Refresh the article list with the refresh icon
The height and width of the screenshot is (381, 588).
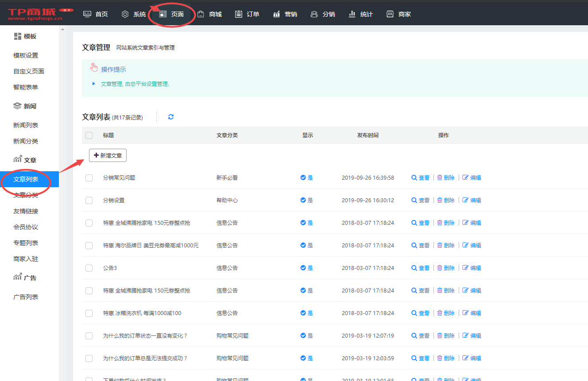point(171,116)
